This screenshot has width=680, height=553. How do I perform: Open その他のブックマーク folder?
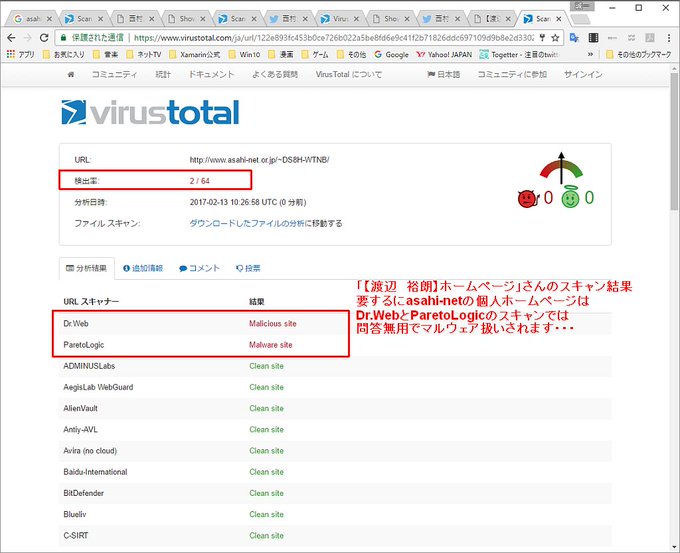tap(638, 55)
